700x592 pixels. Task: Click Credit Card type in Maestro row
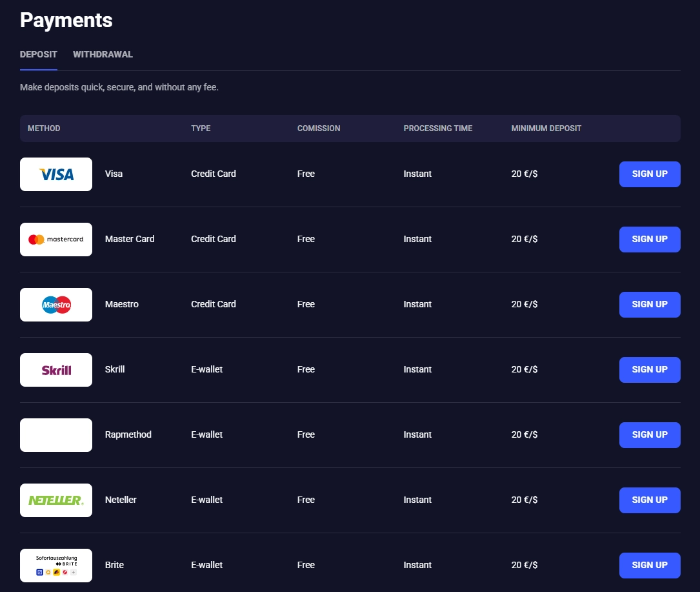point(214,304)
